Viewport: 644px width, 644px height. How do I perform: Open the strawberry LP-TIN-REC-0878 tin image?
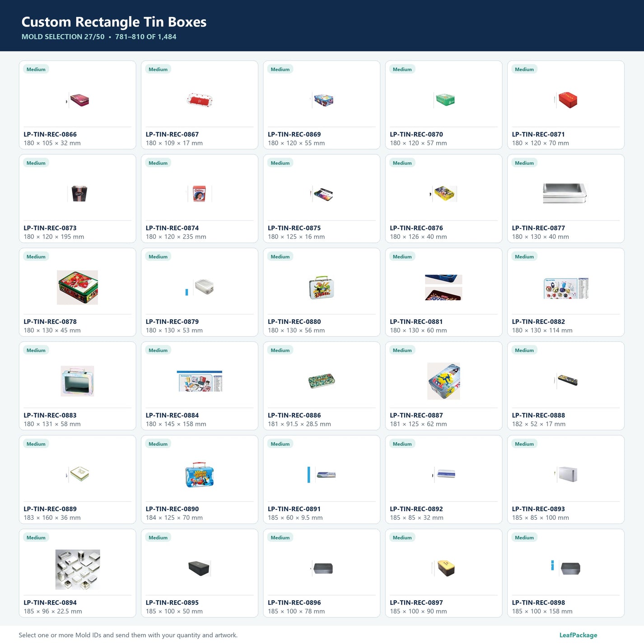78,287
